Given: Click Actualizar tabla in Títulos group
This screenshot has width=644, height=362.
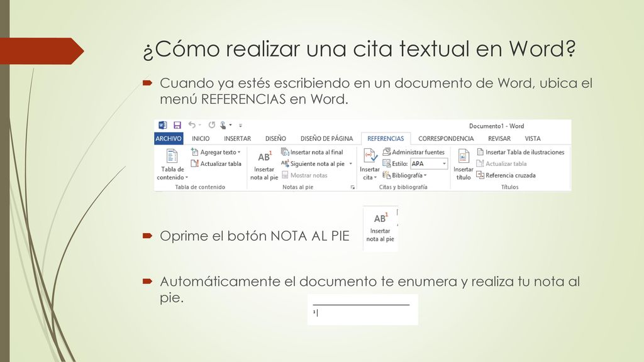Looking at the screenshot, I should tap(501, 164).
